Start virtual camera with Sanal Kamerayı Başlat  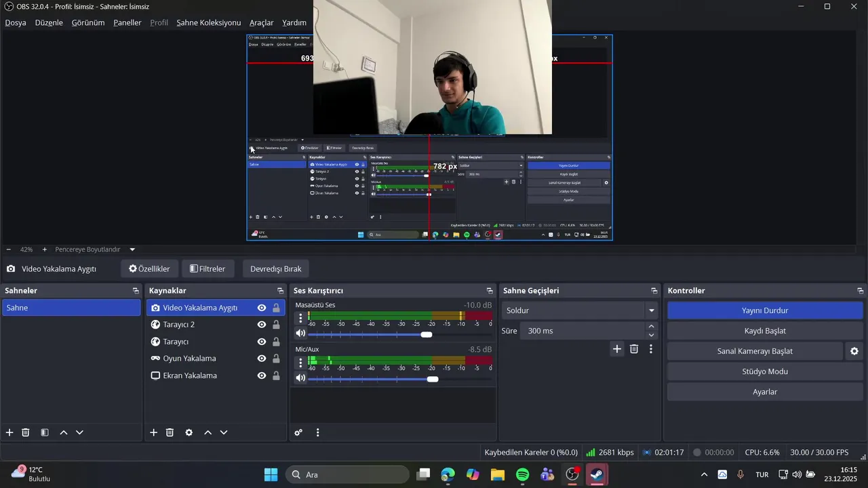coord(755,351)
